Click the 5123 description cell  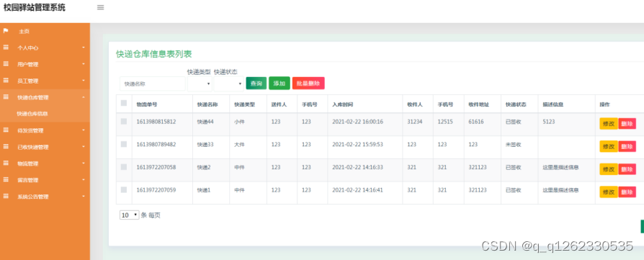pos(548,122)
